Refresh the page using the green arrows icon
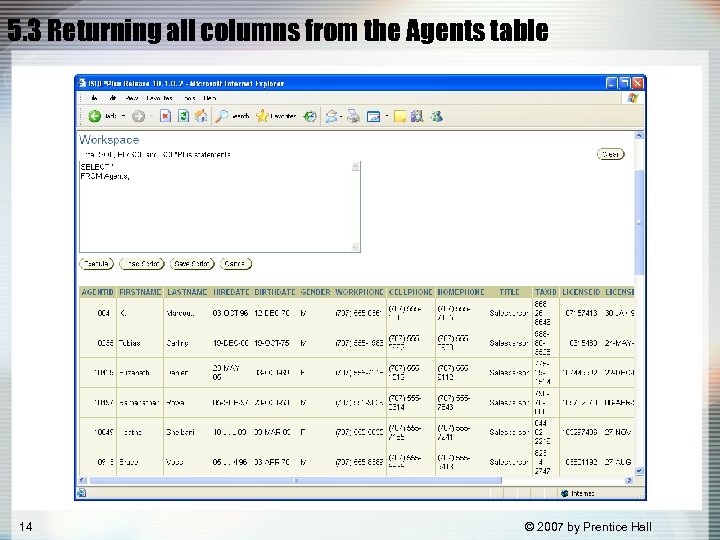 pos(183,116)
